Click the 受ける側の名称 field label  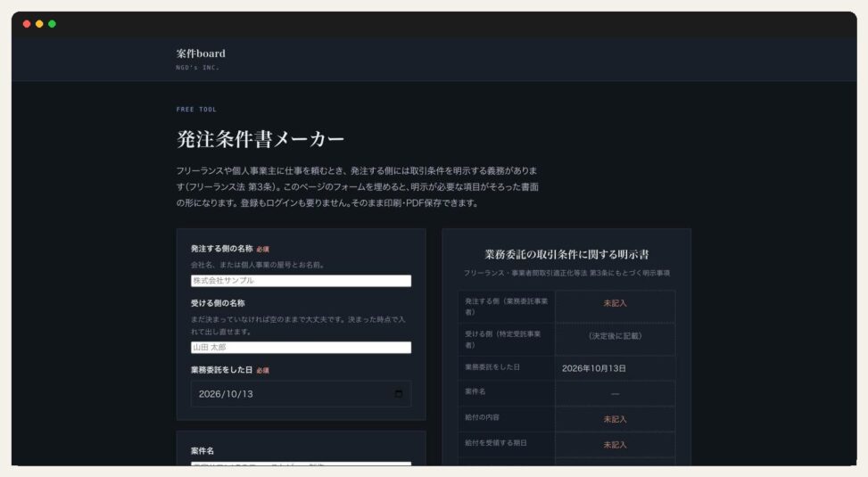click(x=218, y=303)
